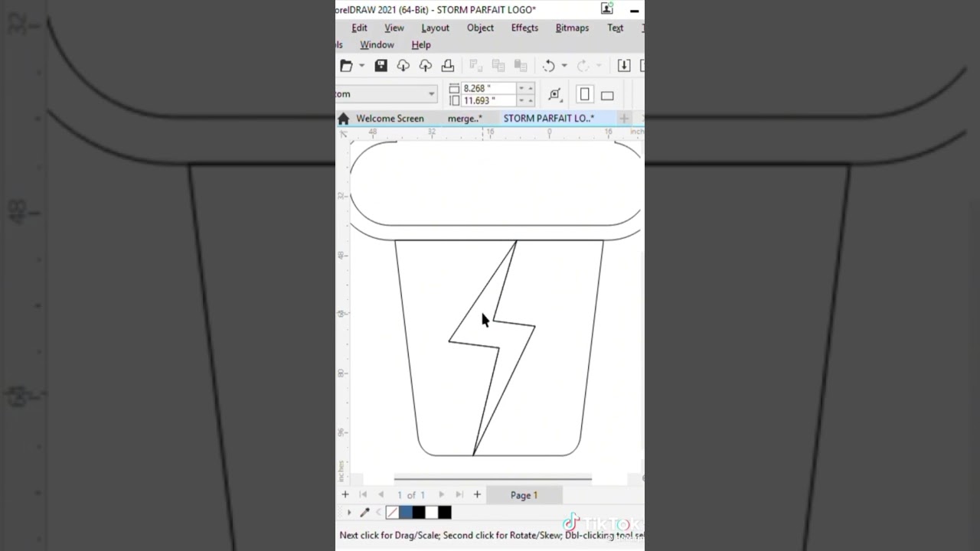The width and height of the screenshot is (980, 551).
Task: Click the Cut icon in toolbar
Action: click(x=475, y=66)
